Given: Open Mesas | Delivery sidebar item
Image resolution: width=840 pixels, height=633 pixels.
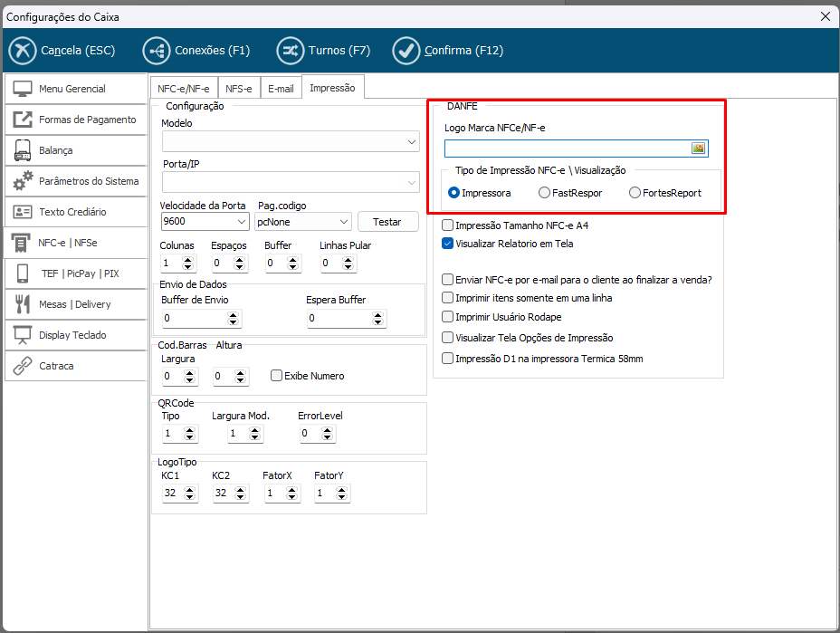Looking at the screenshot, I should click(75, 304).
